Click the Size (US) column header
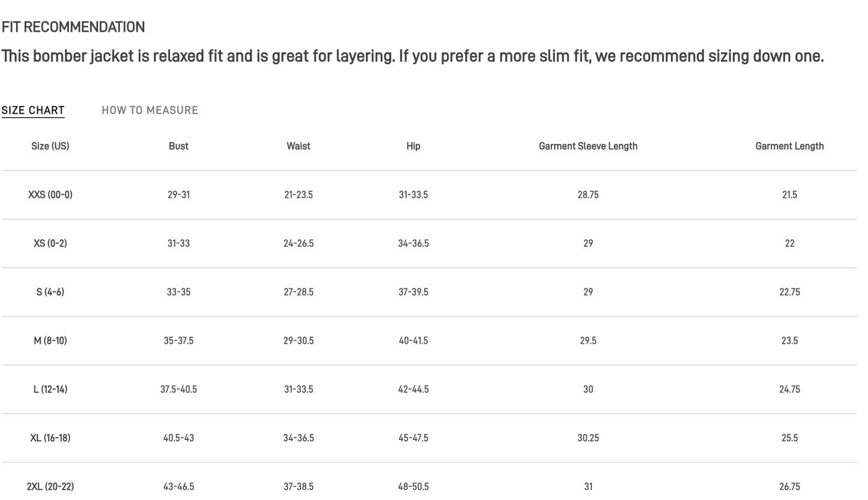868x500 pixels. point(50,146)
